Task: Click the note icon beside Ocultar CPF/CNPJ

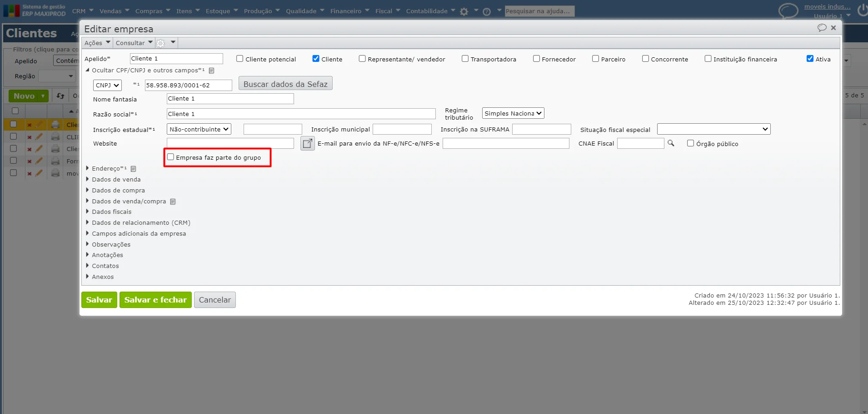Action: [x=211, y=71]
